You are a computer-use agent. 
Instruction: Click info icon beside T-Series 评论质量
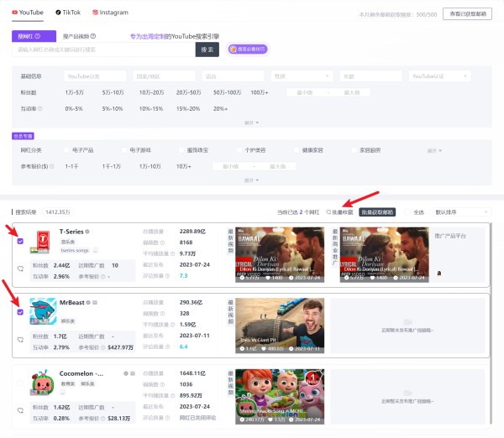[167, 276]
